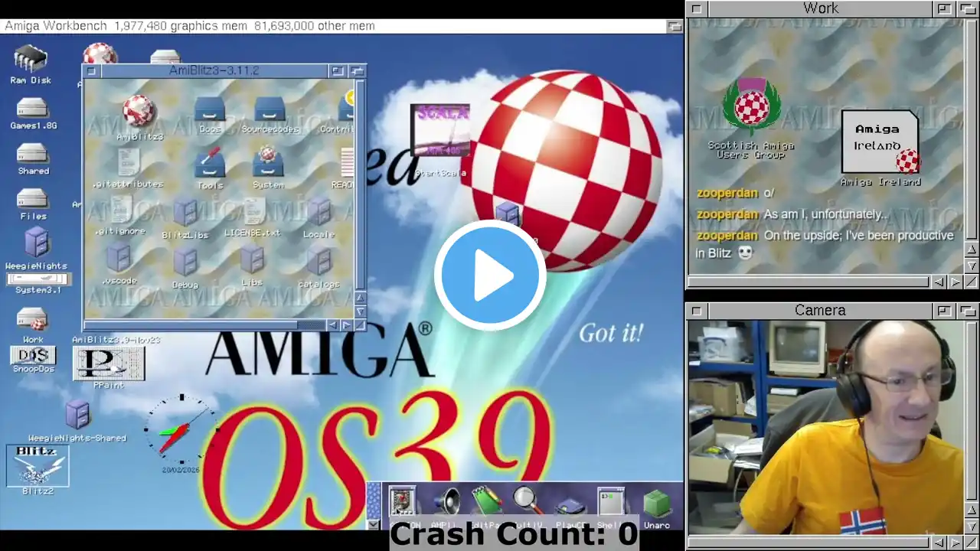Click the desktop label "AmiBlitz3.9-Nov23"

[116, 340]
